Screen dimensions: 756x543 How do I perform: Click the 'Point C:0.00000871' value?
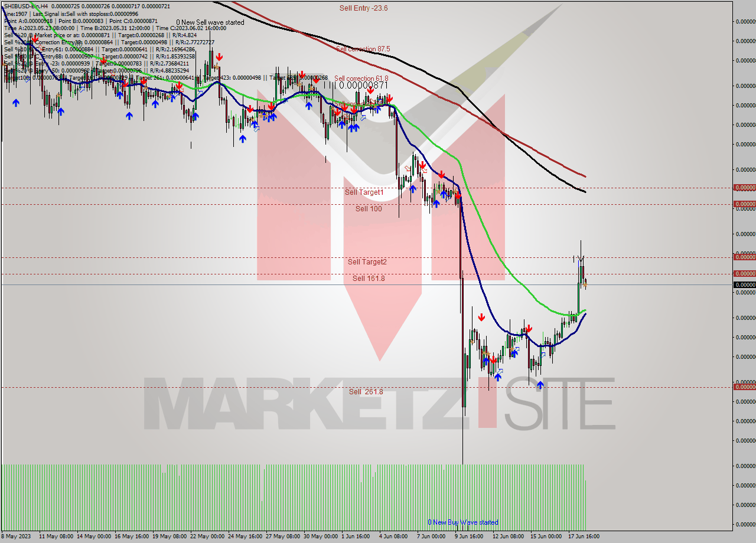click(133, 21)
